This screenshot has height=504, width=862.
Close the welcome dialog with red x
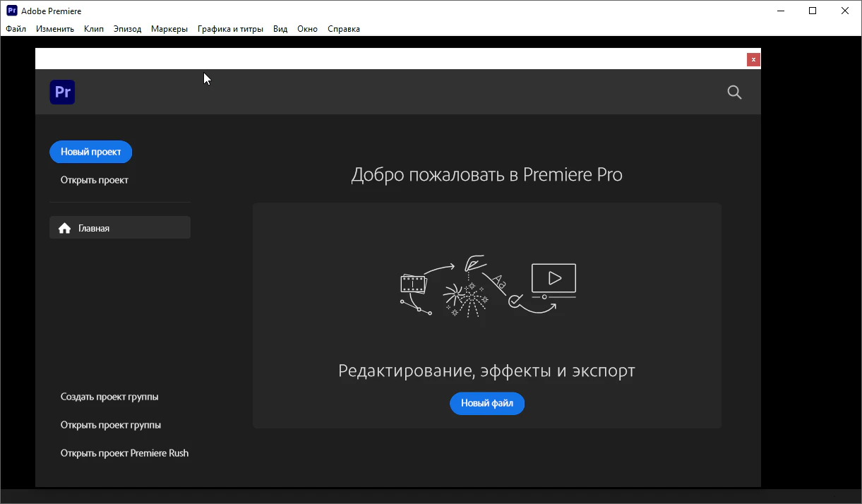[753, 60]
